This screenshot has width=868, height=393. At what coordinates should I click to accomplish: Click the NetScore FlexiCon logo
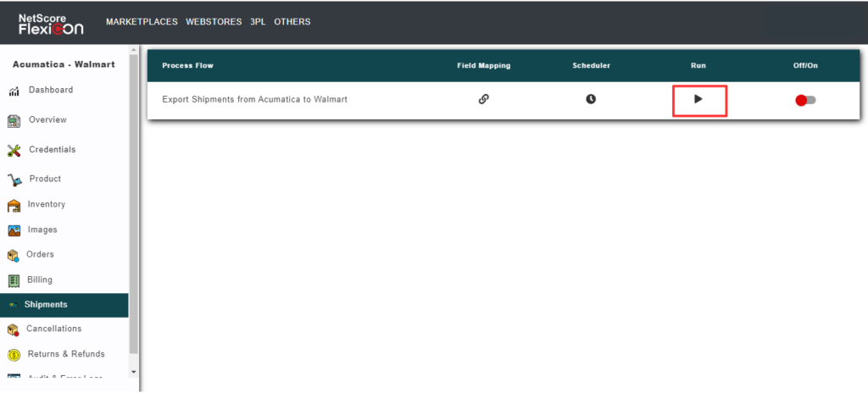pos(52,23)
